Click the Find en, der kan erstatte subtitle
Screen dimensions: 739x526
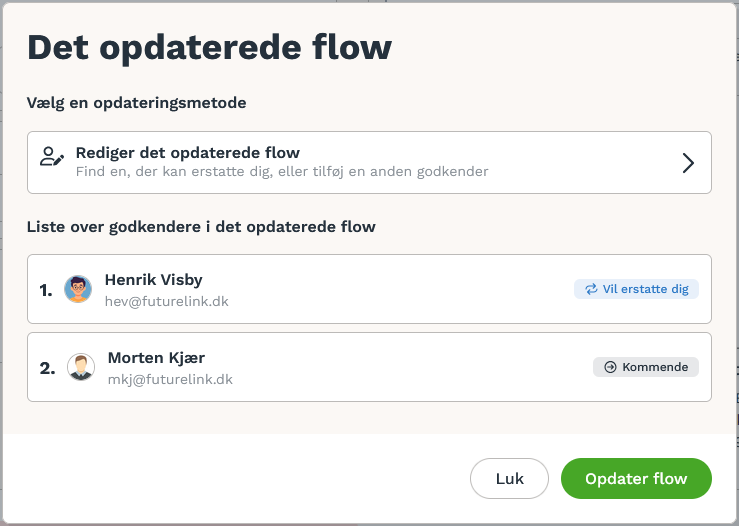[282, 172]
